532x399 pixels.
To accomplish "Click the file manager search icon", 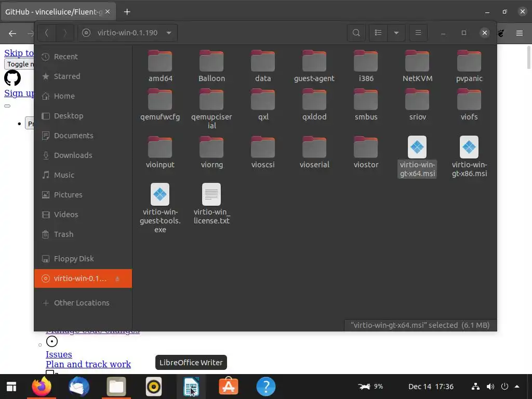I will click(x=356, y=33).
